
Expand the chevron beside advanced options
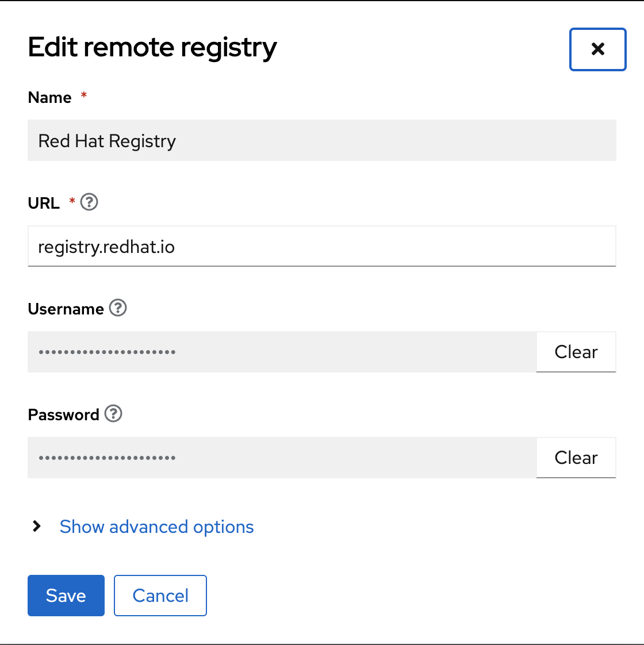coord(37,527)
